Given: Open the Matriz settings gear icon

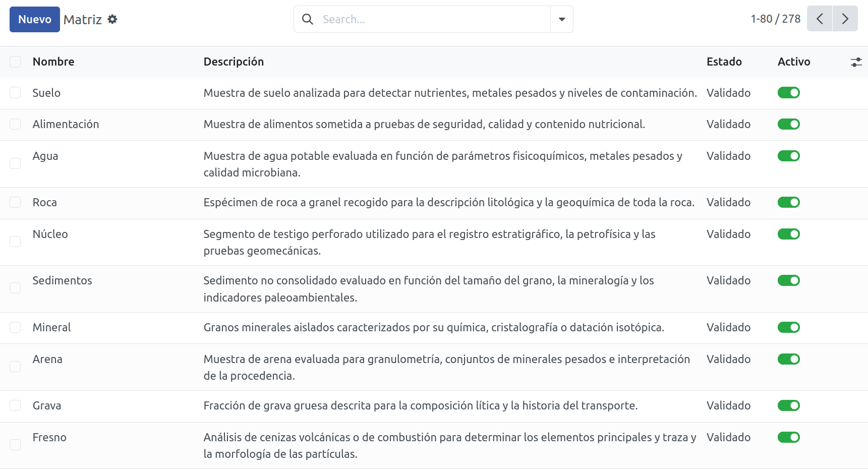Looking at the screenshot, I should (x=112, y=19).
